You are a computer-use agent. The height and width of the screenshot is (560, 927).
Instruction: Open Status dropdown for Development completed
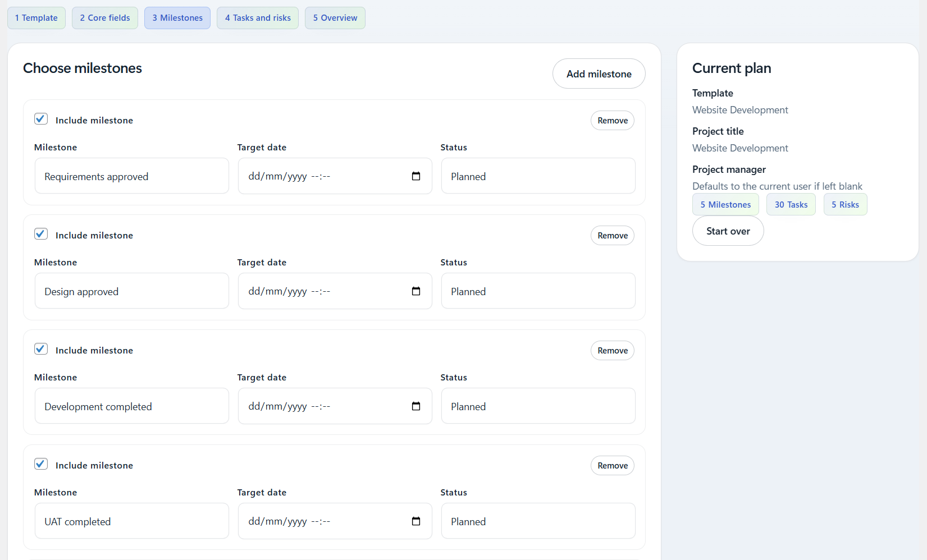[538, 406]
